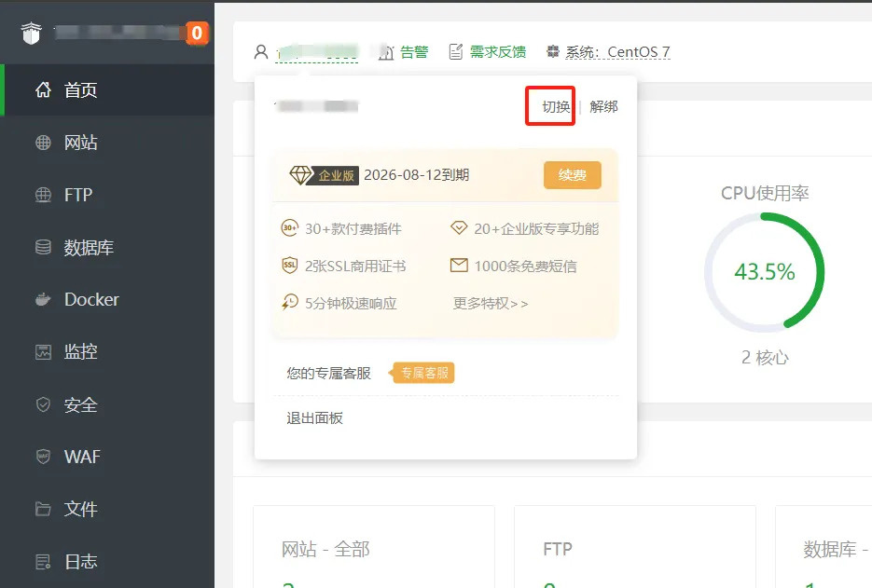The width and height of the screenshot is (872, 588).
Task: Click the 续费 renewal button
Action: 572,174
